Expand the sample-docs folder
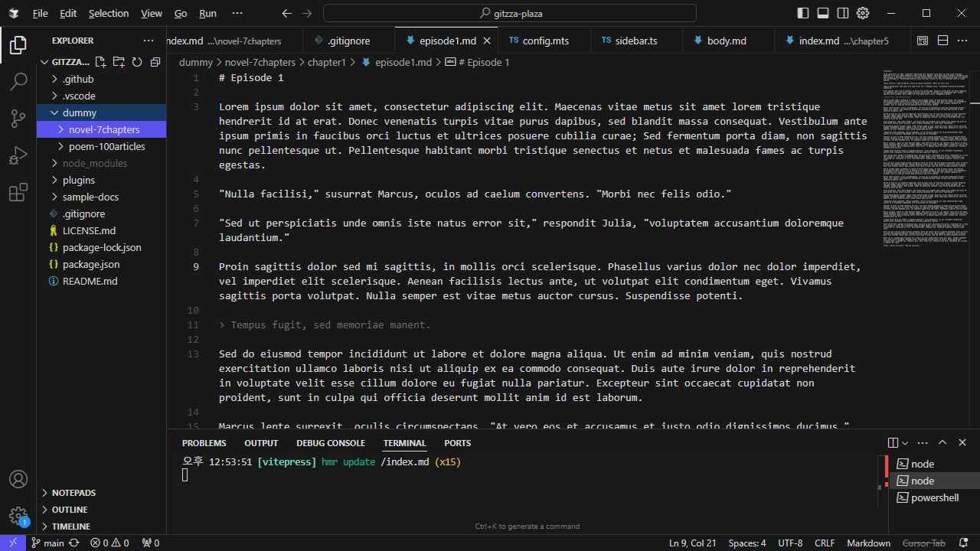The width and height of the screenshot is (980, 551). coord(101,197)
